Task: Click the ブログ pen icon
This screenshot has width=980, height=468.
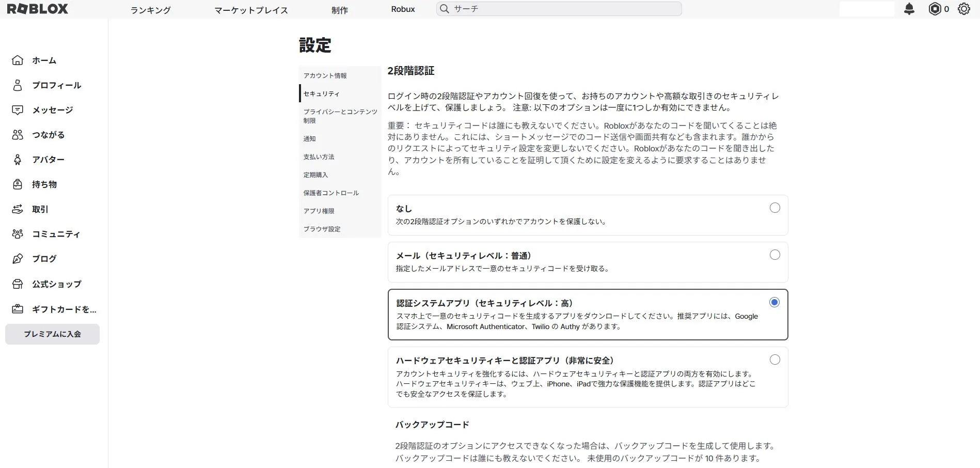Action: (x=18, y=259)
